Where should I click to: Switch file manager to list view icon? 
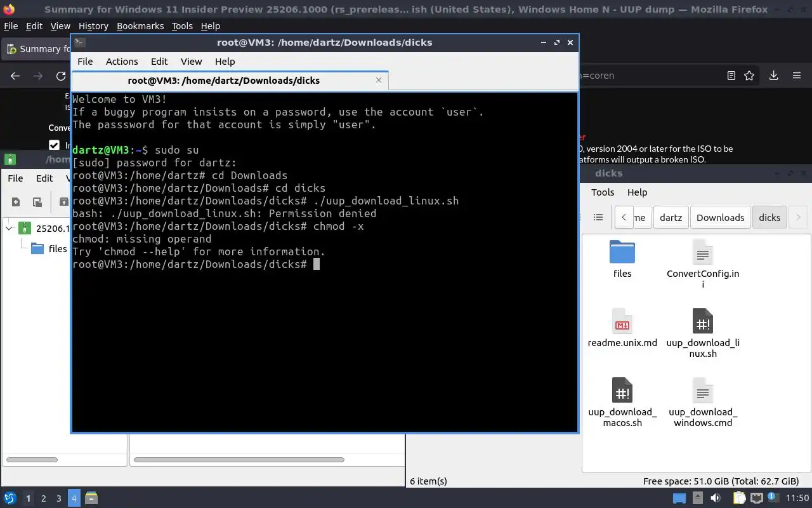click(598, 217)
